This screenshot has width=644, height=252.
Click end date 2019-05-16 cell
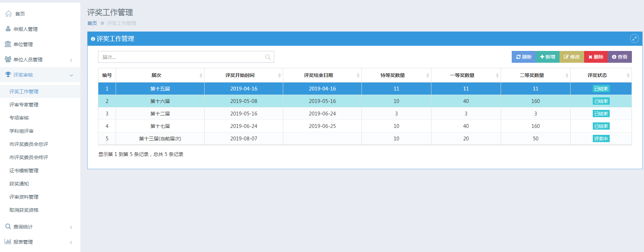[x=322, y=101]
